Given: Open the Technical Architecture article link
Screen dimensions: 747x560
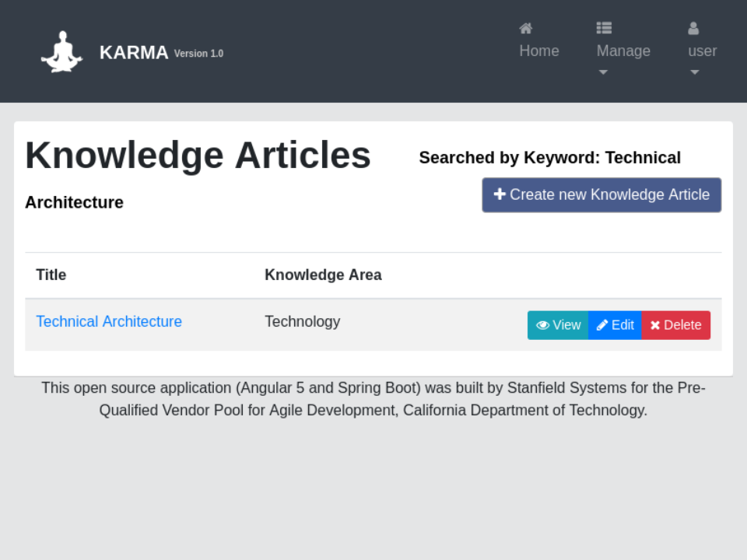Looking at the screenshot, I should (x=109, y=321).
